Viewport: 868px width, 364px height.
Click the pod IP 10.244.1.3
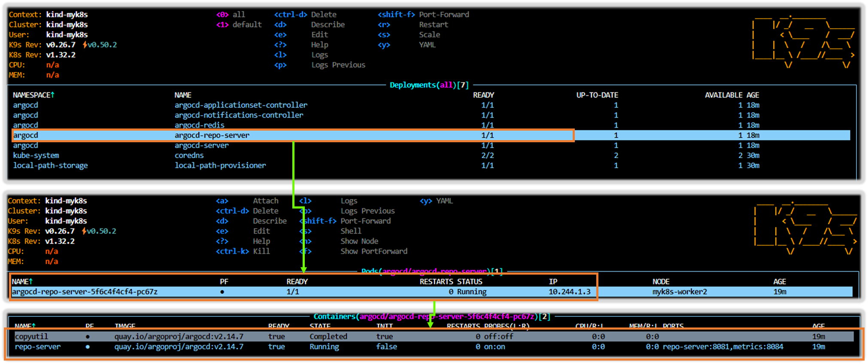569,292
